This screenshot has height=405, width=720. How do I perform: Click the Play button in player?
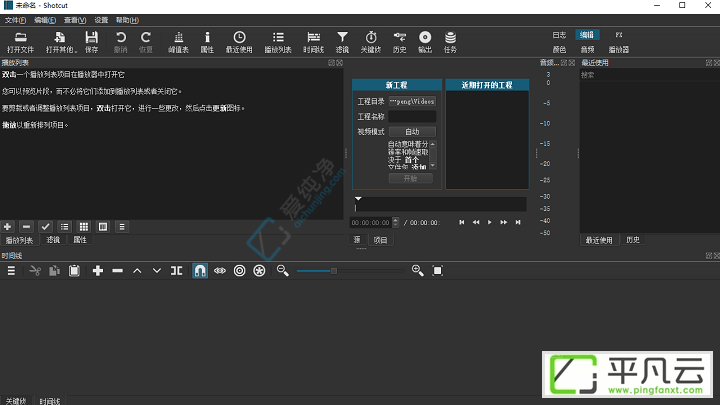point(489,222)
